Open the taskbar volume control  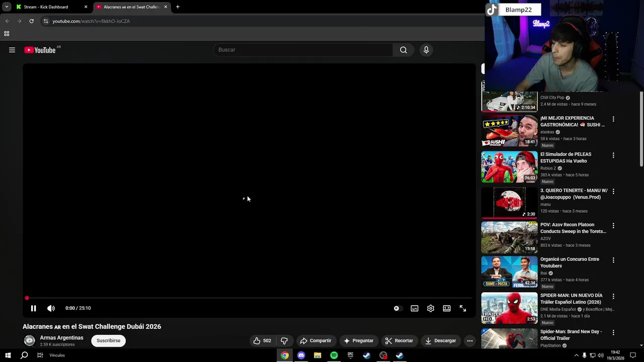(x=600, y=355)
